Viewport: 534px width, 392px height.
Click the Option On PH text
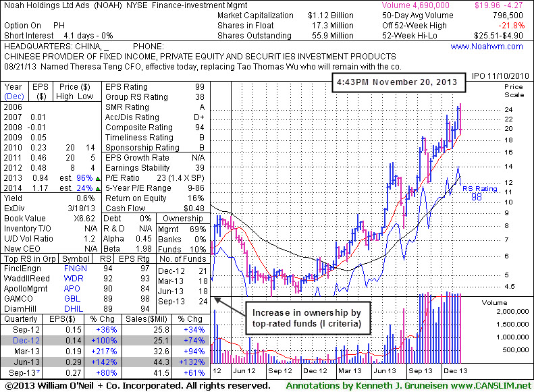click(34, 26)
